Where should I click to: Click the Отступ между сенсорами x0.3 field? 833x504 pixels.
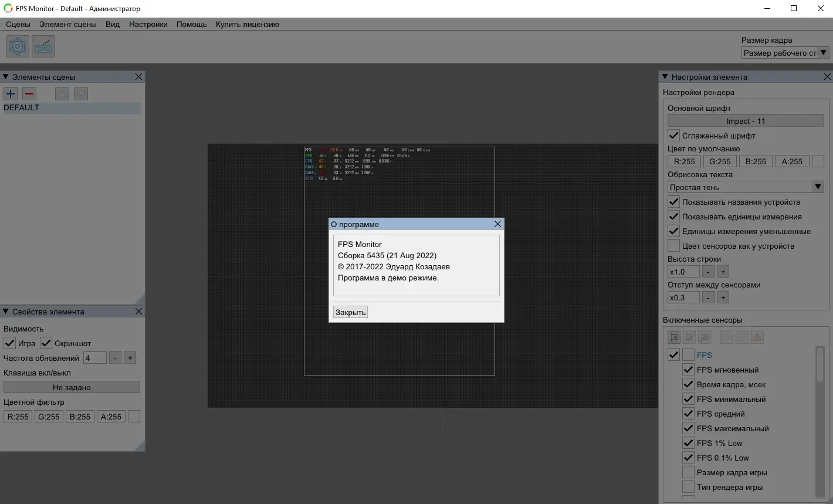[683, 297]
